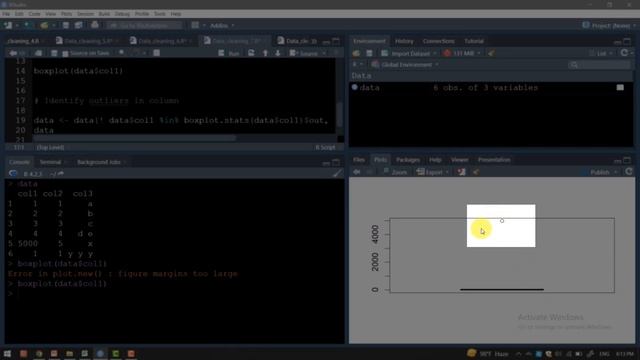Toggle the Source on Save checkbox

click(65, 53)
